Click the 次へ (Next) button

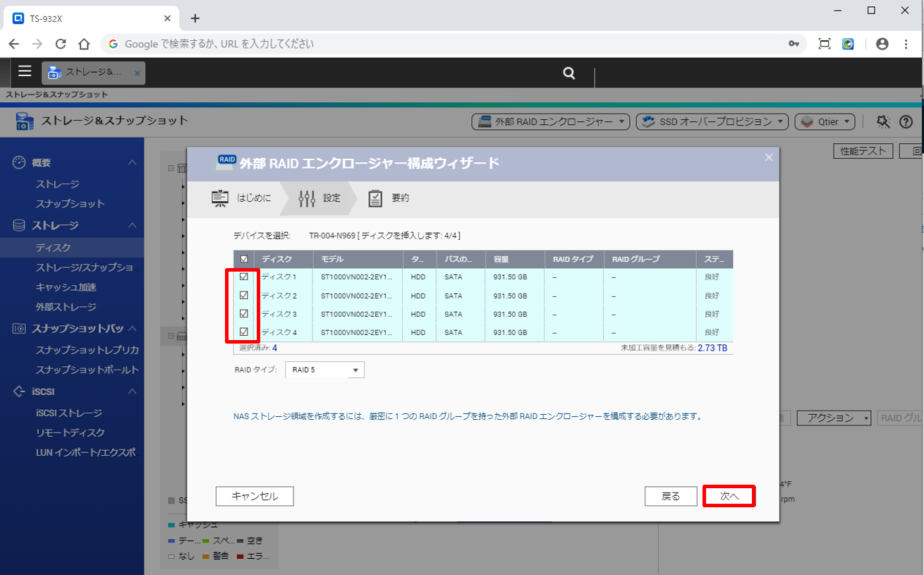729,496
